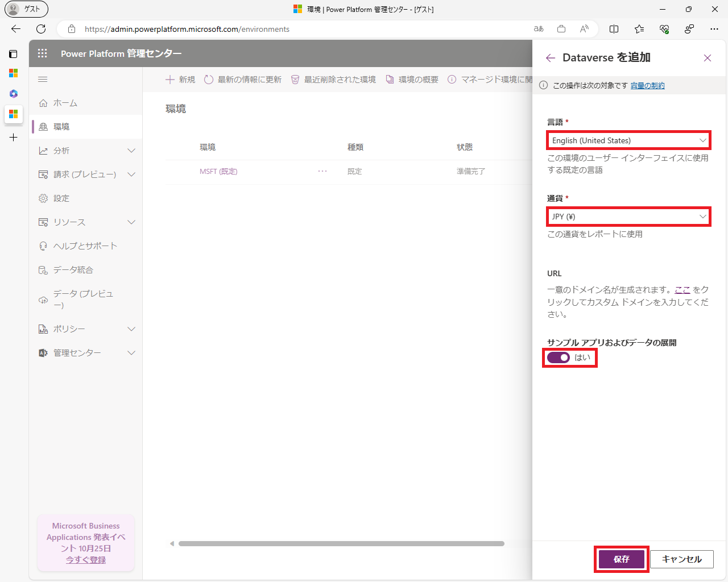Click the 新規 toolbar button
This screenshot has height=582, width=728.
[180, 80]
